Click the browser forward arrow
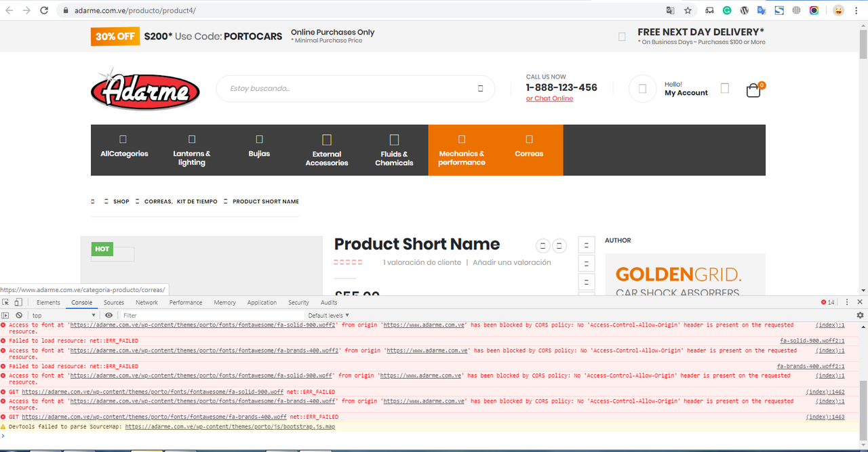This screenshot has width=868, height=452. click(x=26, y=10)
